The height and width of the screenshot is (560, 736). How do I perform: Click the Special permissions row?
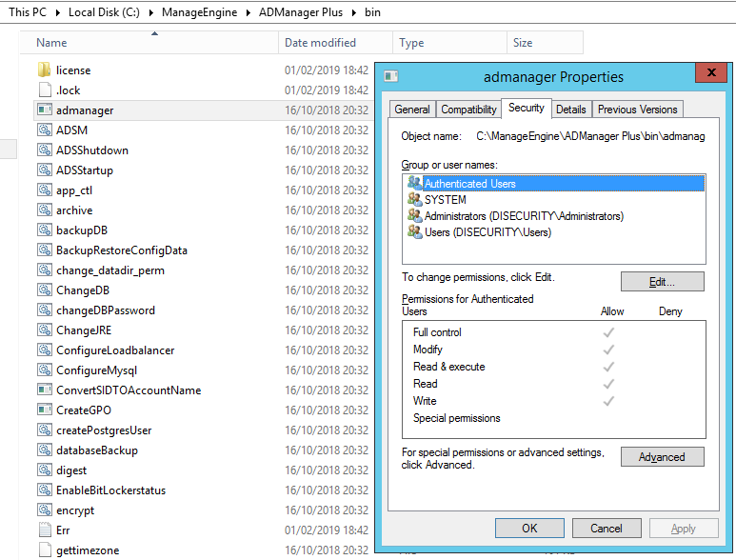554,418
